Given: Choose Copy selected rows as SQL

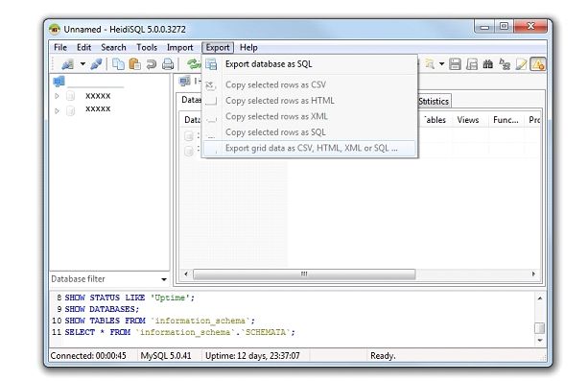Looking at the screenshot, I should (x=310, y=132).
